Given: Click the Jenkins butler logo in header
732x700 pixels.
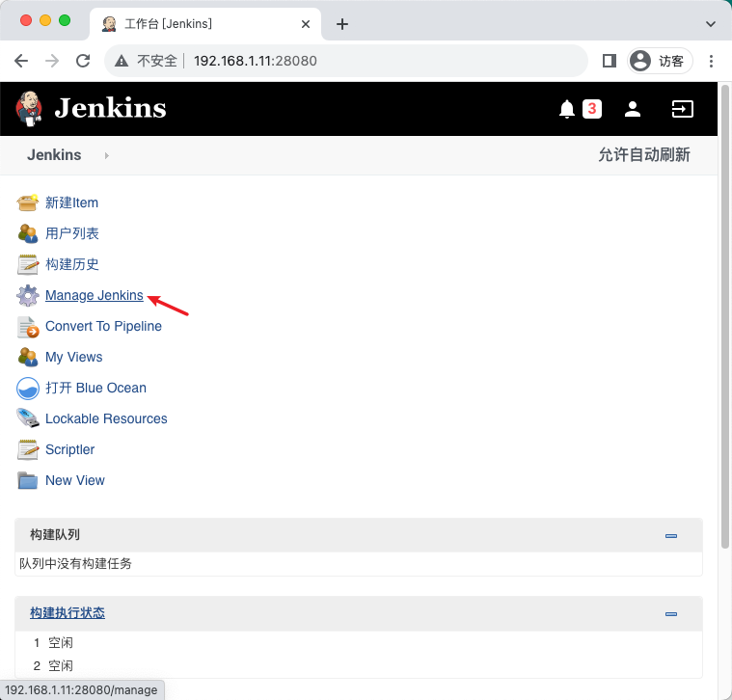Looking at the screenshot, I should [x=29, y=109].
